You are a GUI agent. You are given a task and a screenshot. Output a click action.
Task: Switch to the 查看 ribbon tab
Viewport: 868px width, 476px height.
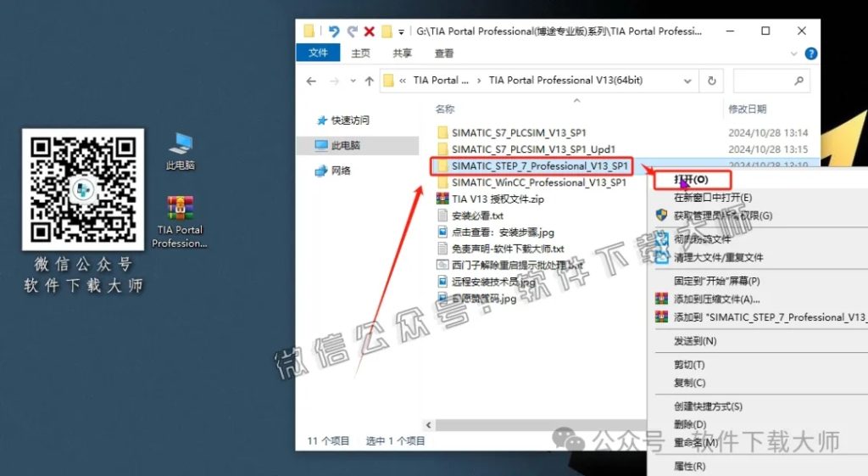pyautogui.click(x=444, y=53)
